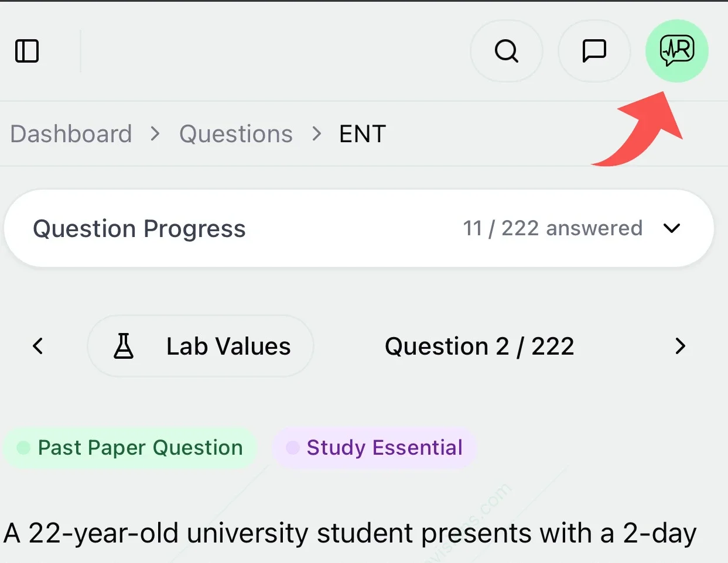Expand the Question Progress panel

pyautogui.click(x=359, y=228)
